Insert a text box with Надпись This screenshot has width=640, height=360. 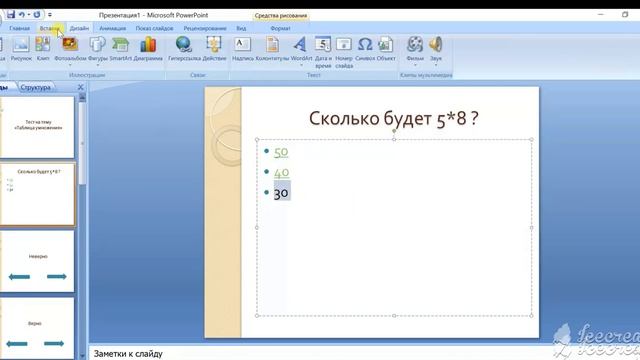[242, 49]
